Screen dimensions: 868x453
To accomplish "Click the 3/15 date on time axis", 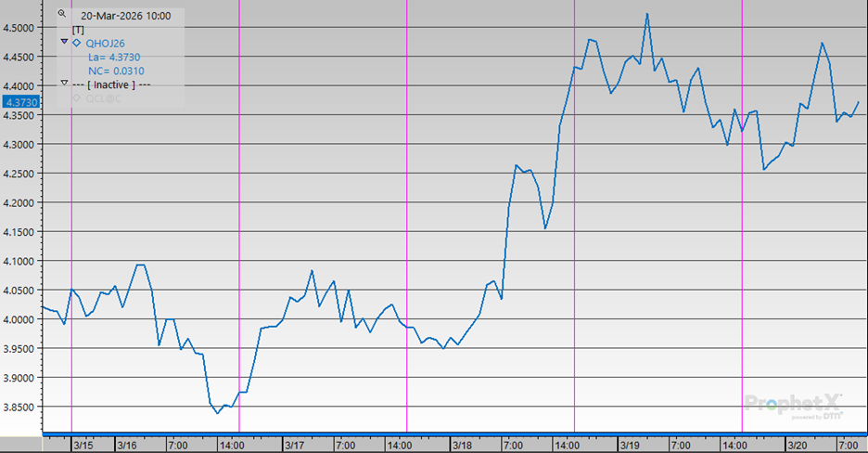I will coord(83,446).
